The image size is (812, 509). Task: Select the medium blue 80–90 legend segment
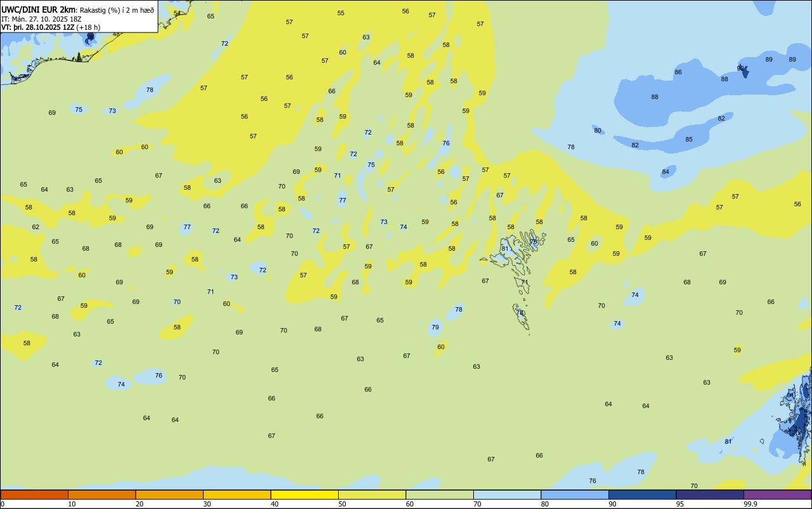575,494
